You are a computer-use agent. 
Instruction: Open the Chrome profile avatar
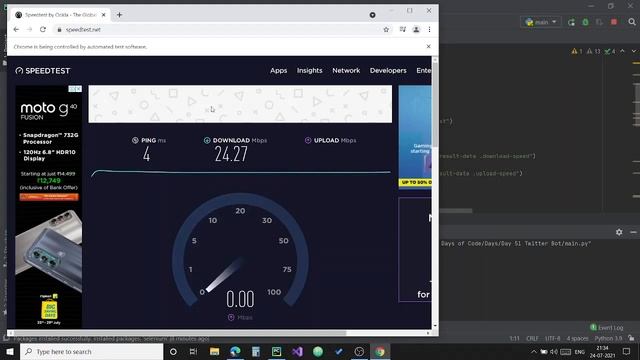coord(416,29)
